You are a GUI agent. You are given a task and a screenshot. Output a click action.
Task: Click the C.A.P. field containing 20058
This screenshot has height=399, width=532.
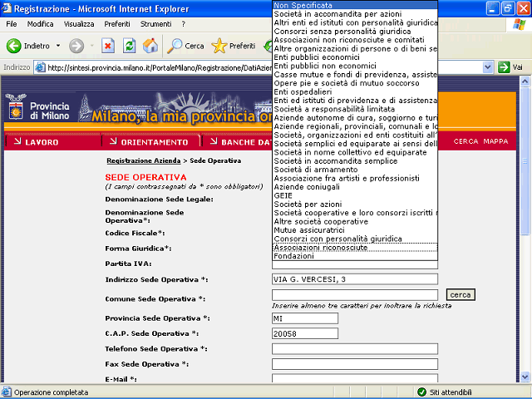tap(305, 333)
